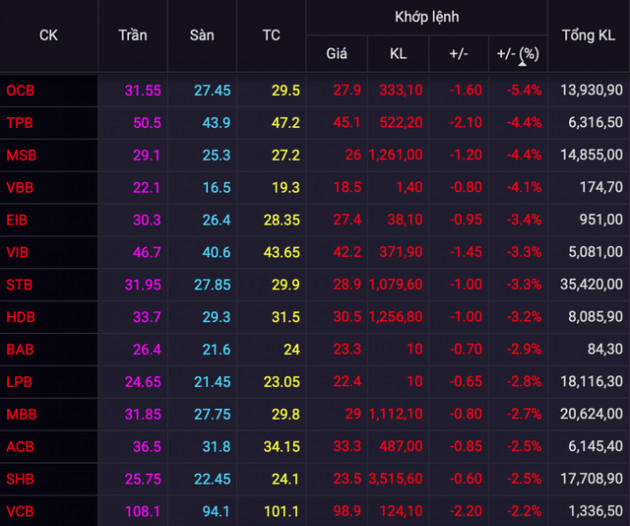630x526 pixels.
Task: Click OCB total volume 13,930,90
Action: [591, 90]
